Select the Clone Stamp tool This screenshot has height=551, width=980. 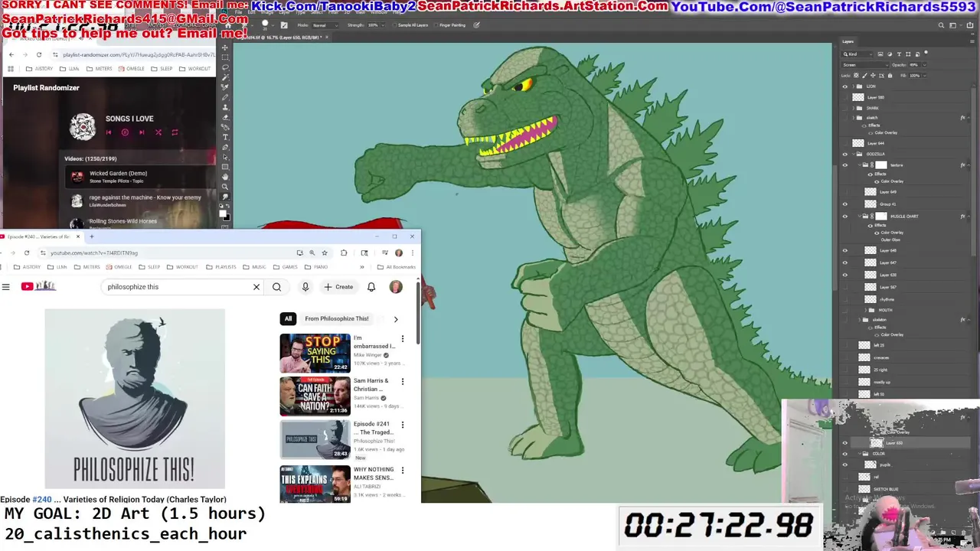click(224, 107)
